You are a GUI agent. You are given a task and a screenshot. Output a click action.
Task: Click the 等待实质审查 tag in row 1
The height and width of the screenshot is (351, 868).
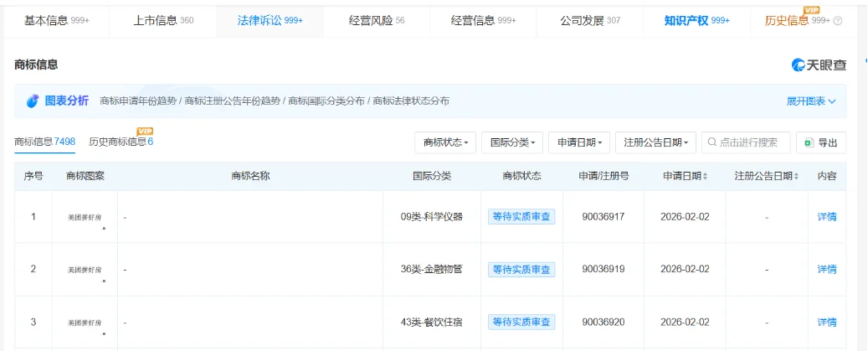coord(521,217)
